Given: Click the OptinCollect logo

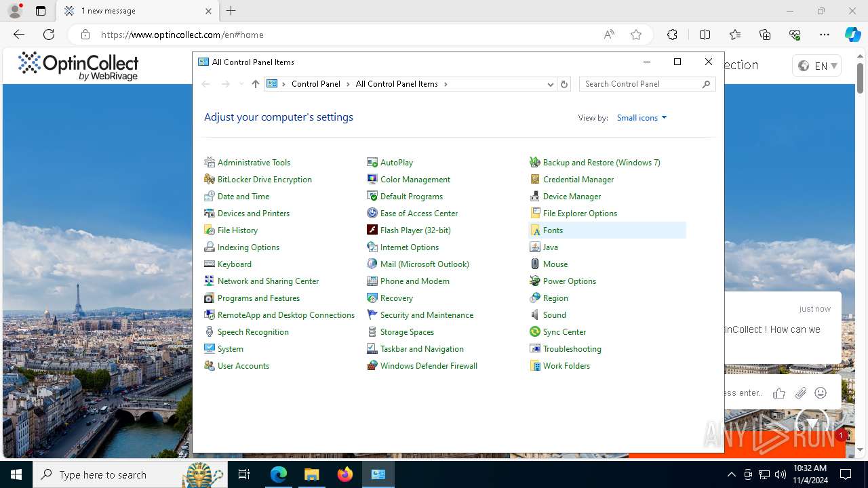Looking at the screenshot, I should coord(78,66).
